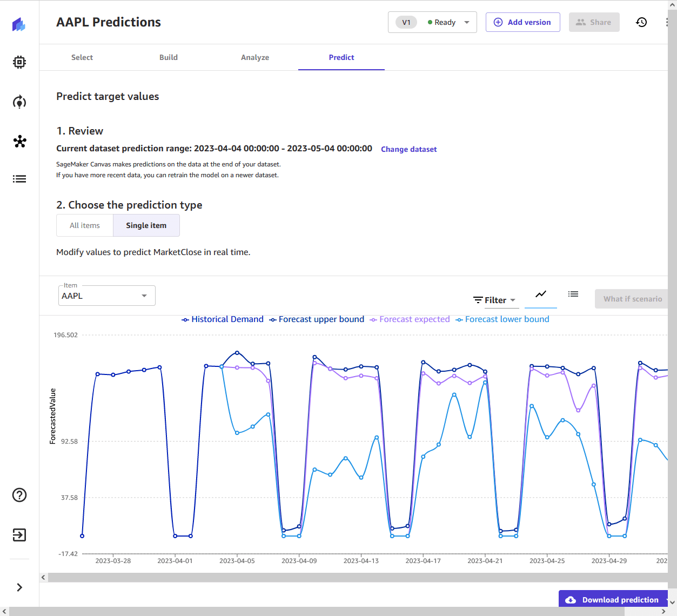677x616 pixels.
Task: Open the Item AAPL dropdown
Action: (x=107, y=296)
